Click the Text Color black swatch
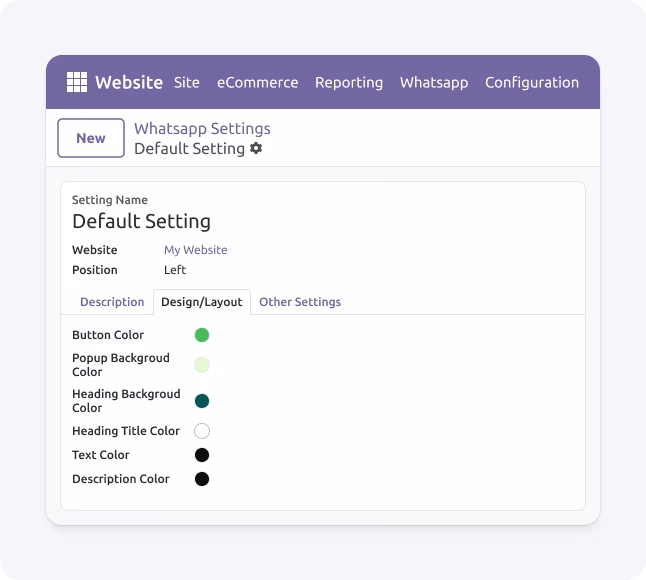This screenshot has height=580, width=646. tap(202, 455)
